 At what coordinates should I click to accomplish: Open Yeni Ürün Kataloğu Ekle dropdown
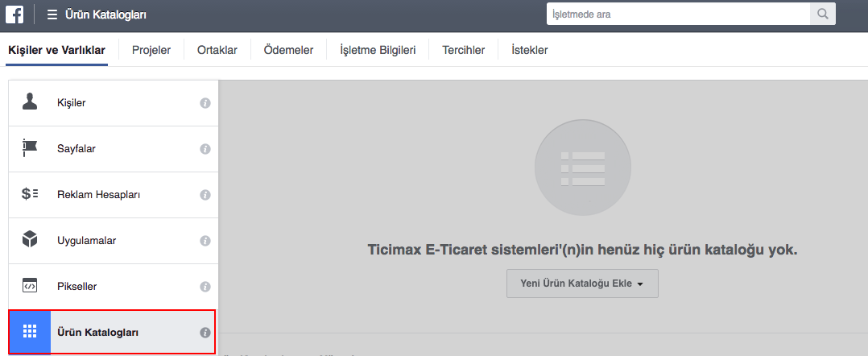582,284
